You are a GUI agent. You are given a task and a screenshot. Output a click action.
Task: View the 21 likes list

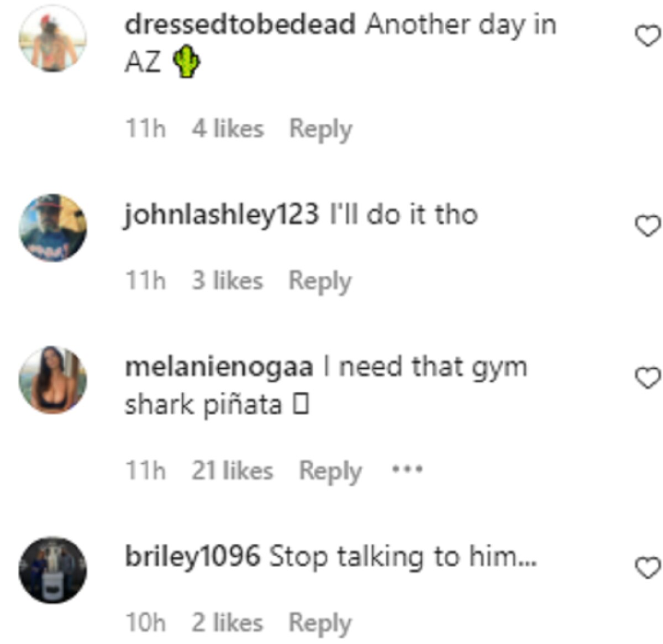point(232,471)
